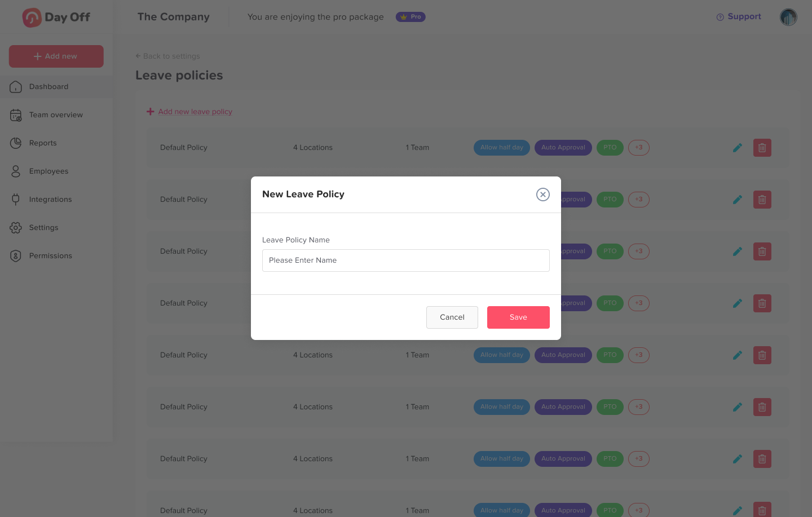This screenshot has width=812, height=517.
Task: Open the Dashboard sidebar item
Action: (48, 87)
